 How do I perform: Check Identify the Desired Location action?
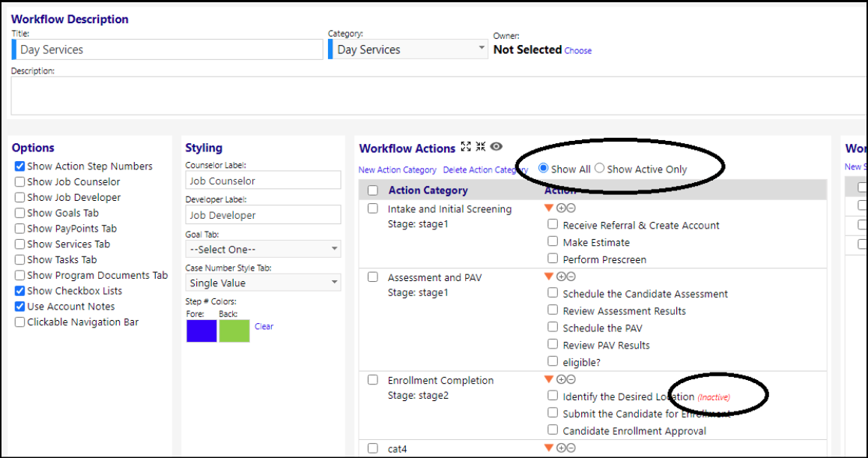pyautogui.click(x=553, y=396)
